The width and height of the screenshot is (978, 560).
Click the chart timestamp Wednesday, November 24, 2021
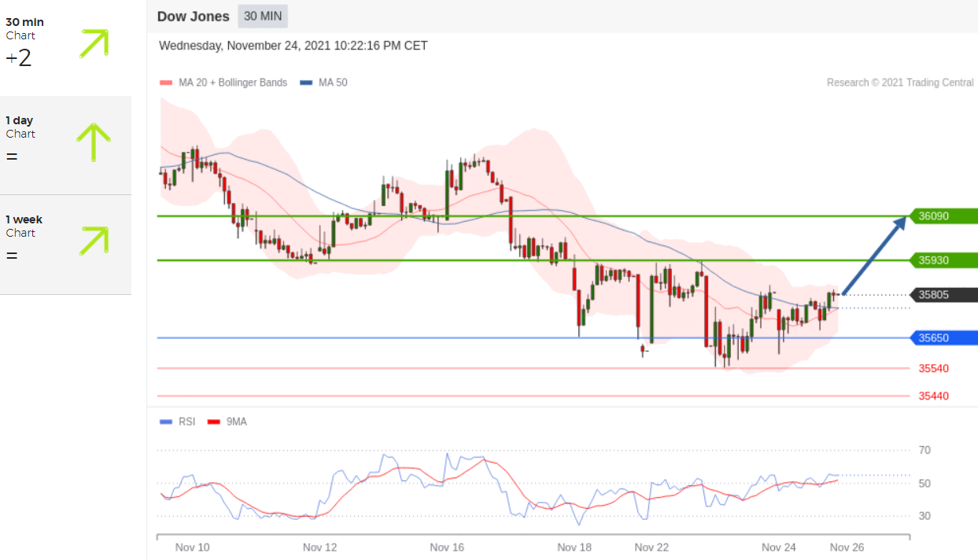click(293, 46)
